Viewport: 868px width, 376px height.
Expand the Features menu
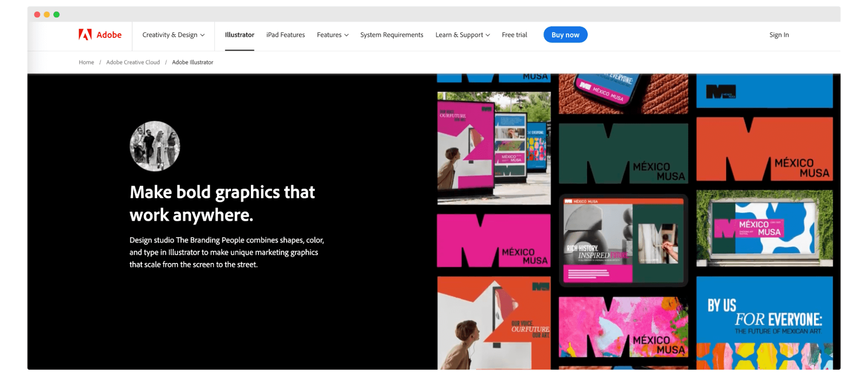click(333, 35)
